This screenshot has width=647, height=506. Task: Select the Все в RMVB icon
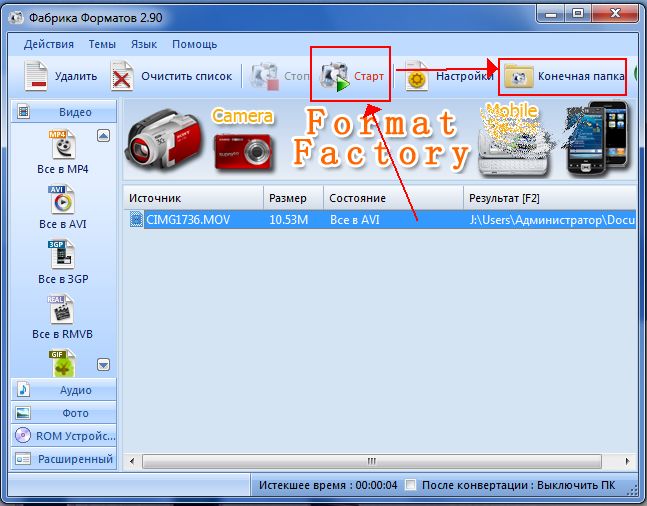coord(61,310)
